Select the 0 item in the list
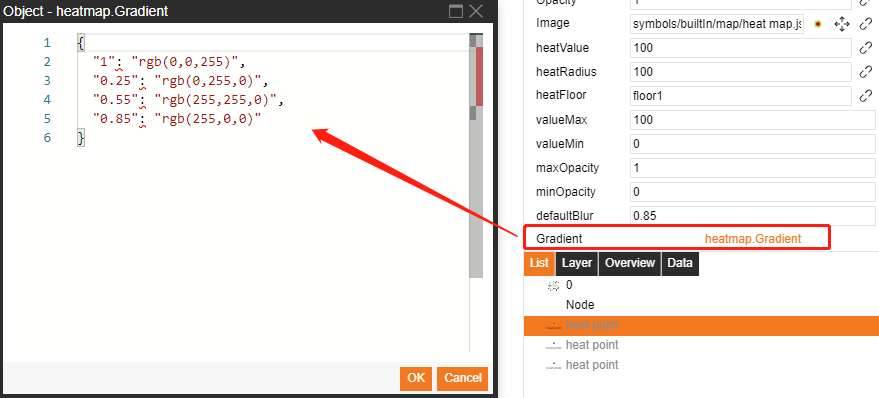879x398 pixels. tap(569, 285)
